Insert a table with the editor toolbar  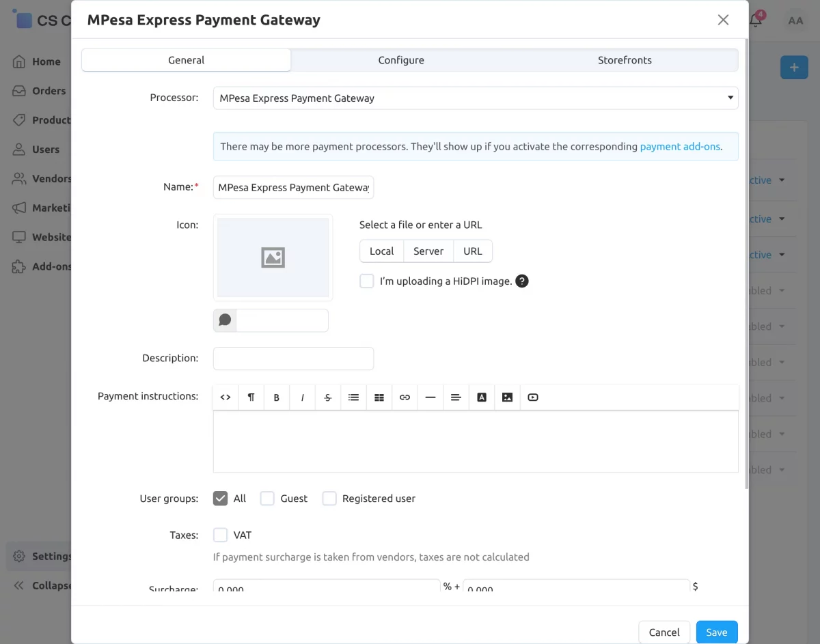click(x=379, y=397)
